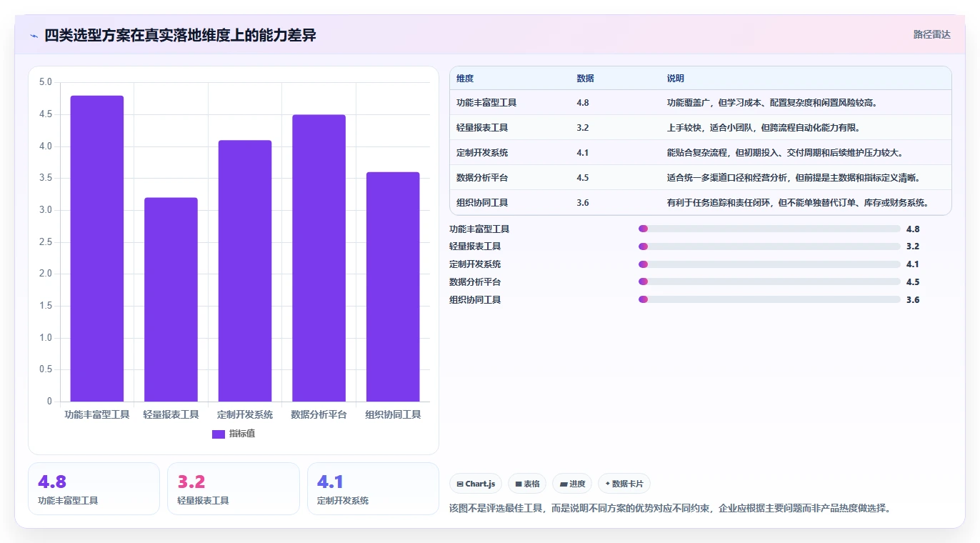Click the progress bar for 数据分析平台
This screenshot has height=543, width=980.
769,282
